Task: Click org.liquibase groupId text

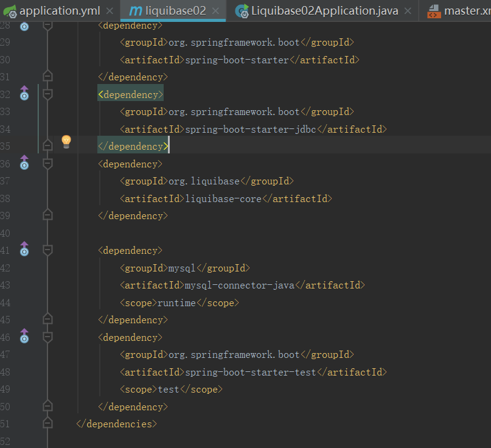Action: [204, 181]
